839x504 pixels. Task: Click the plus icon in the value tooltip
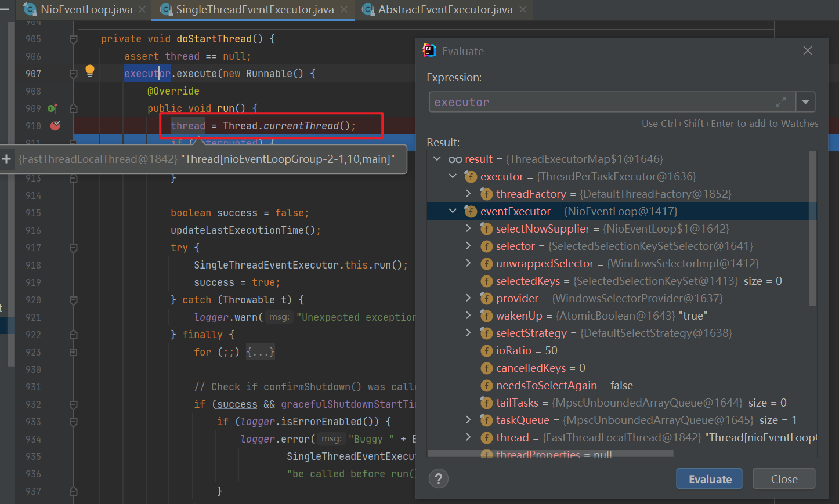click(7, 159)
